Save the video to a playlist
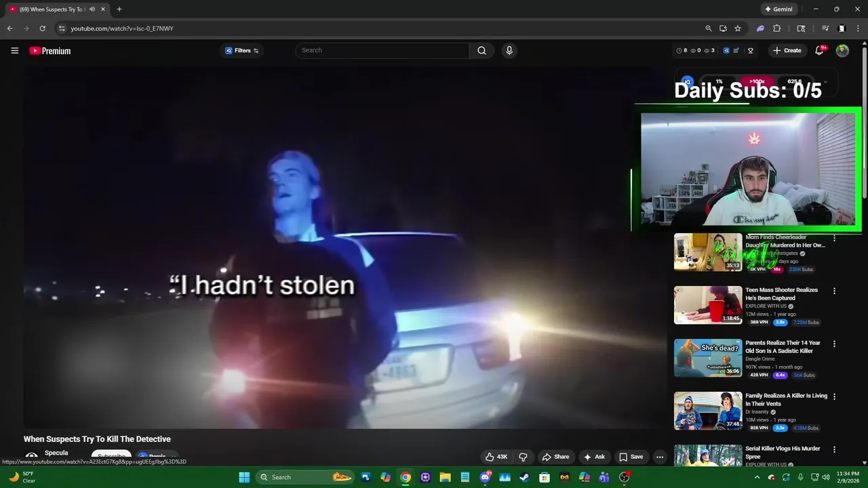The image size is (868, 488). tap(631, 457)
